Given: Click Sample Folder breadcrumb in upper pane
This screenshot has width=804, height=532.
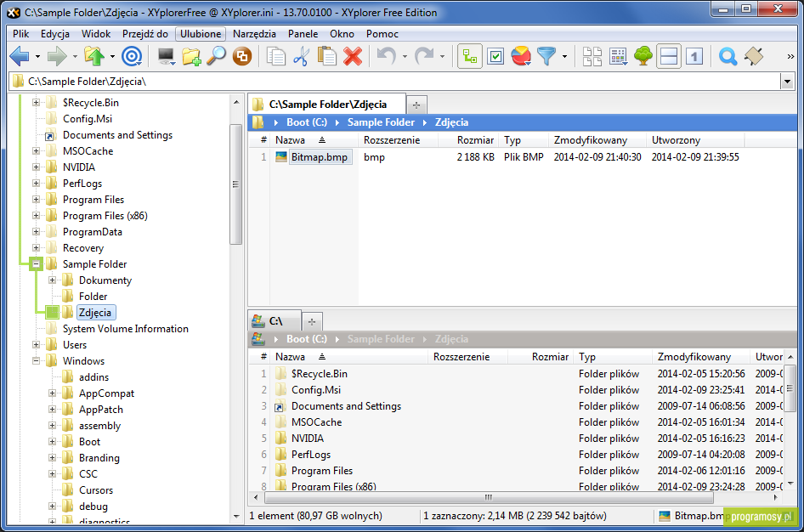Looking at the screenshot, I should [x=381, y=122].
